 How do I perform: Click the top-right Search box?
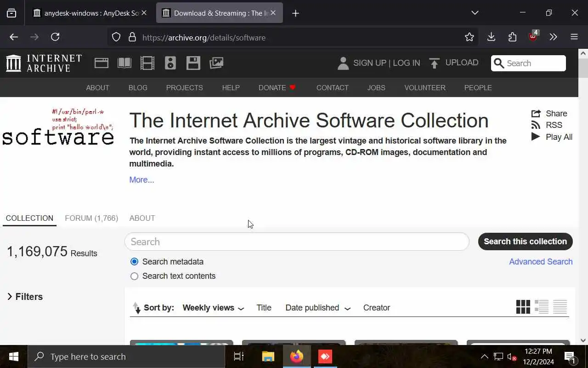(x=528, y=63)
